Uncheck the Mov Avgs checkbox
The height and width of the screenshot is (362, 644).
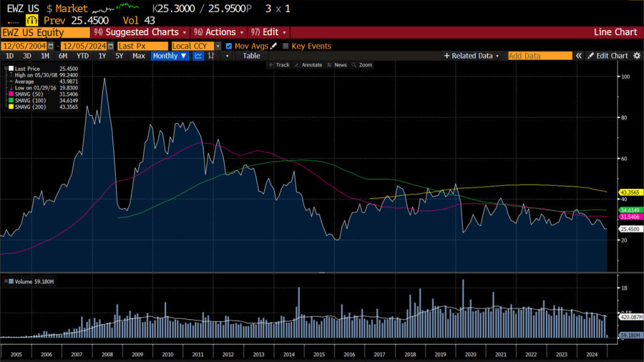(x=229, y=46)
